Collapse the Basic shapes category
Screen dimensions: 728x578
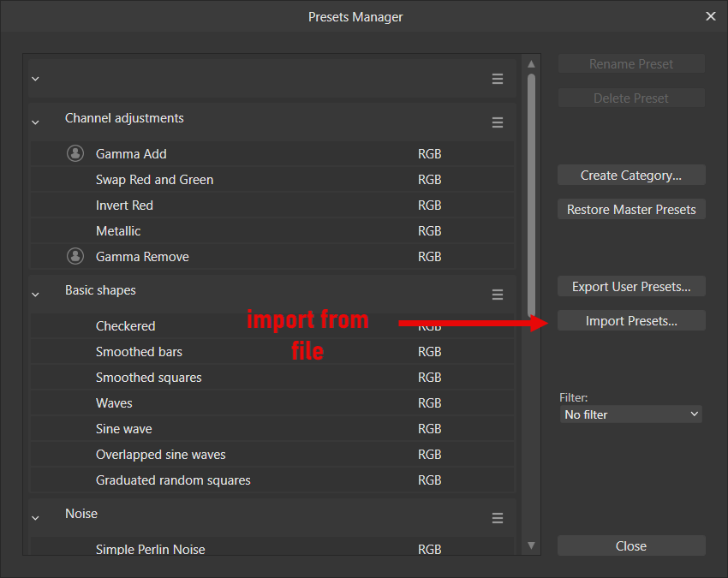(35, 295)
